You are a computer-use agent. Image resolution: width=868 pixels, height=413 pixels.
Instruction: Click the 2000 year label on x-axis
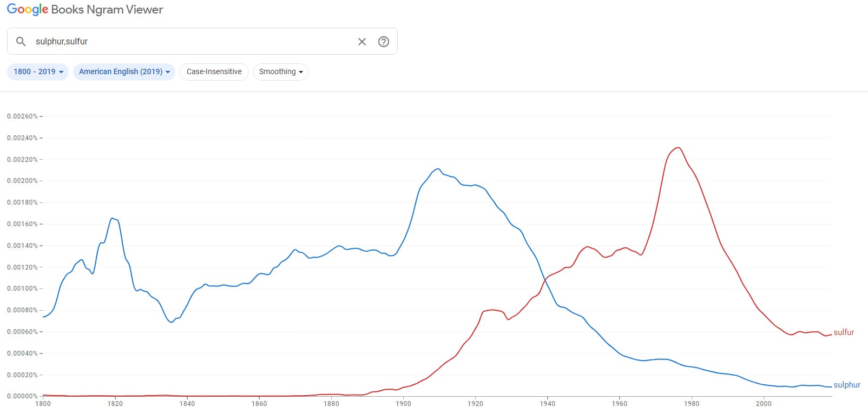tap(764, 403)
